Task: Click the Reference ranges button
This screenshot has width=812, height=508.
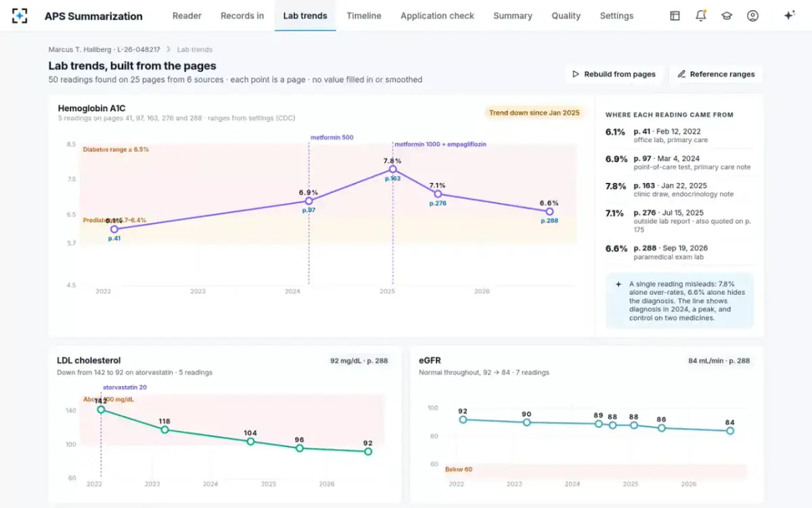Action: [716, 74]
